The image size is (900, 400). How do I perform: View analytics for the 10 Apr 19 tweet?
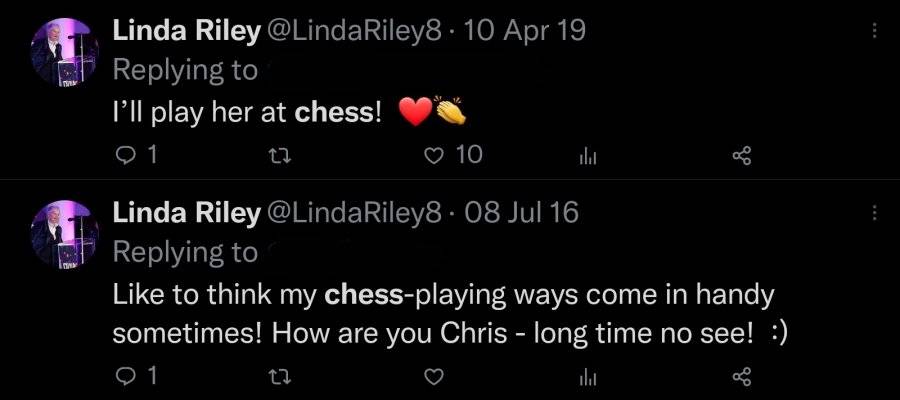tap(587, 156)
